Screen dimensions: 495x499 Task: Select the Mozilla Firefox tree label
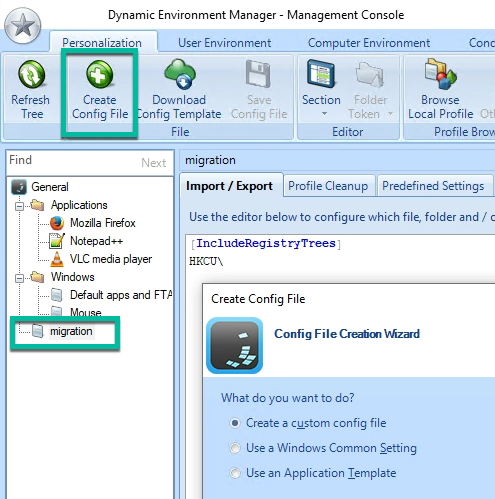[103, 223]
